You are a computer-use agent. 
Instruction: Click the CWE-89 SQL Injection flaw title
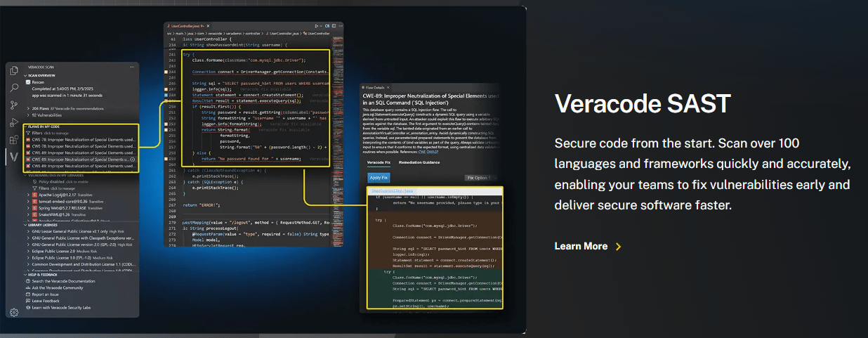tap(430, 99)
